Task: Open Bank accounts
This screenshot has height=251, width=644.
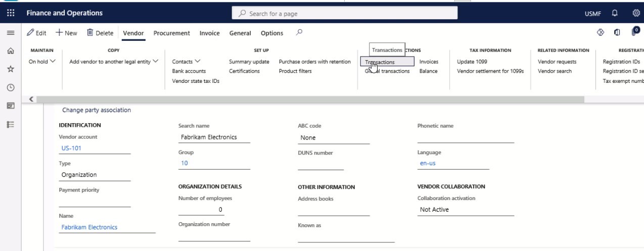Action: coord(189,71)
